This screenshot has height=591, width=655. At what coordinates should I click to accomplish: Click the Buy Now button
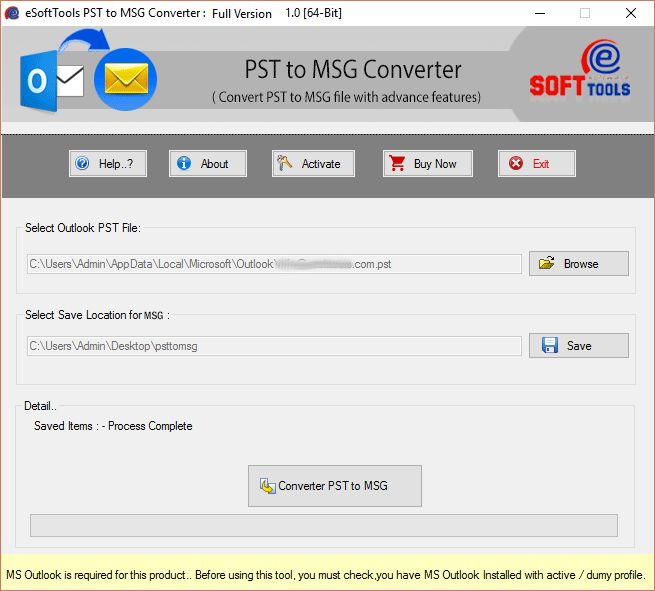pos(428,164)
